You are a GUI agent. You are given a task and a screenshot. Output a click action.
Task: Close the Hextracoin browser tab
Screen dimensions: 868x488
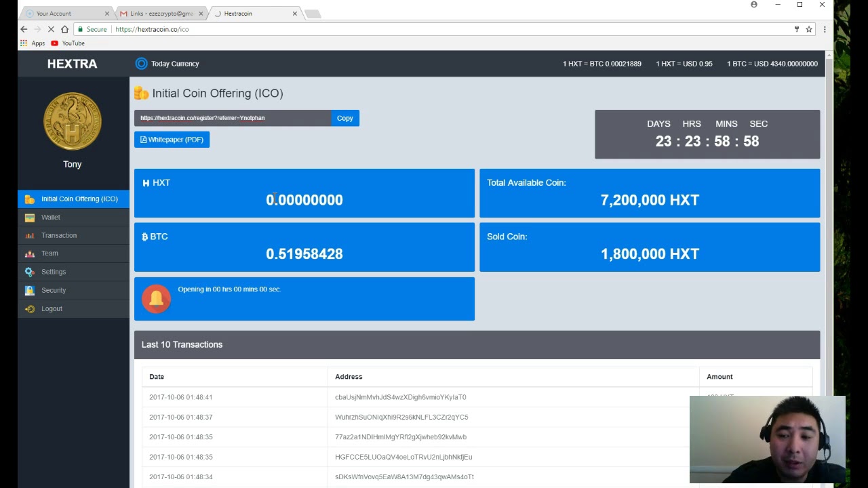point(294,14)
